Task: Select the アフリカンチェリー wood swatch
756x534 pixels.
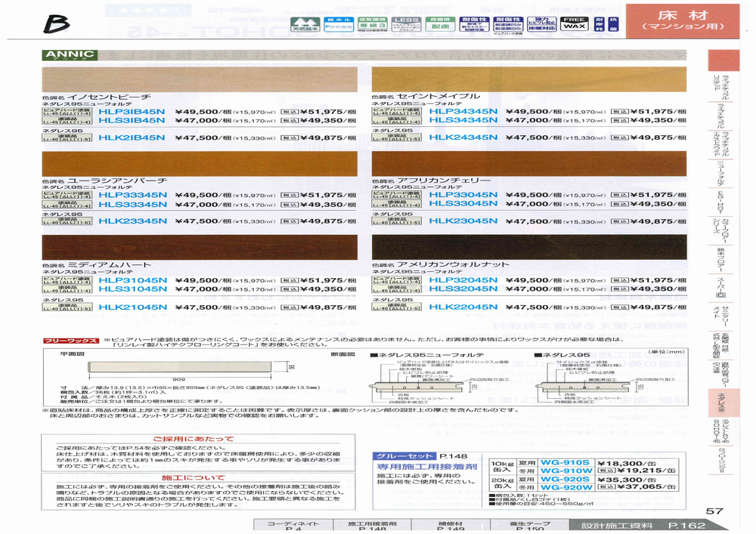Action: (x=529, y=164)
